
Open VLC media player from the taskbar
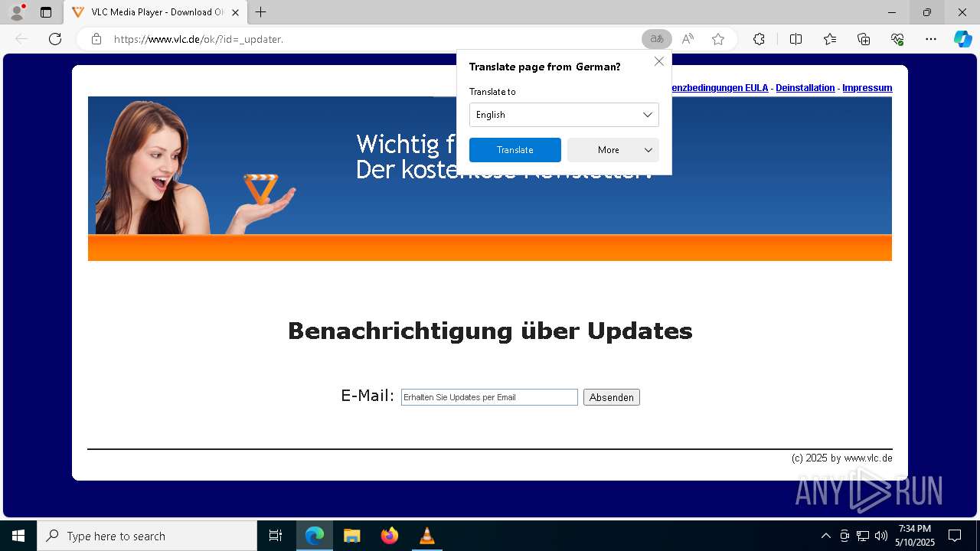(426, 536)
